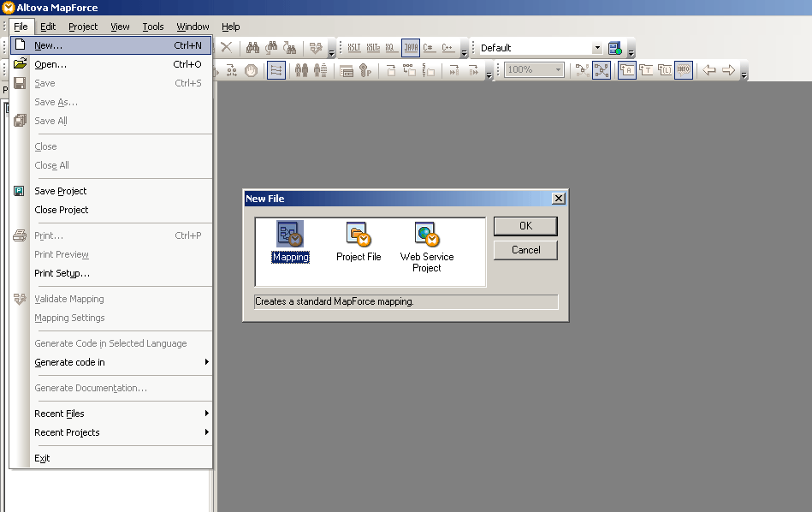This screenshot has width=812, height=512.
Task: Close the New File dialog
Action: click(558, 199)
